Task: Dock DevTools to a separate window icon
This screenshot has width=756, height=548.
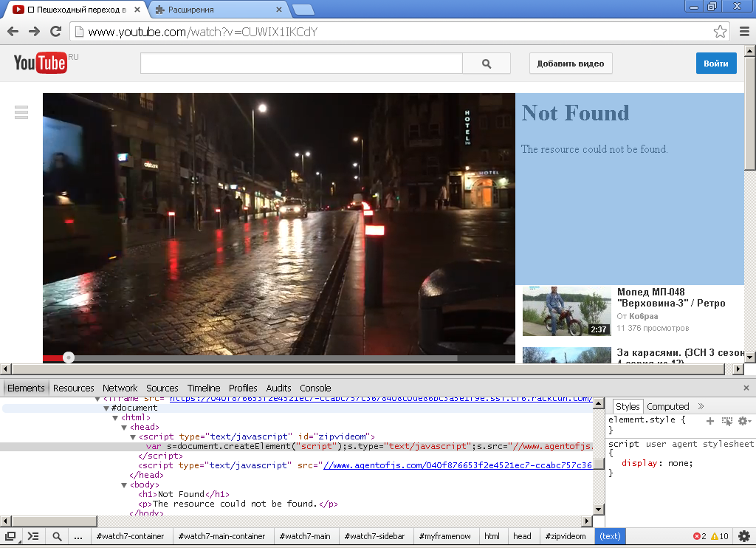Action: click(x=10, y=536)
